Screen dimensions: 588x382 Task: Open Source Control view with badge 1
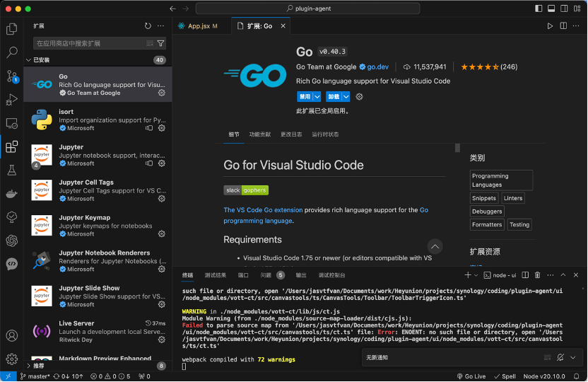[x=11, y=76]
